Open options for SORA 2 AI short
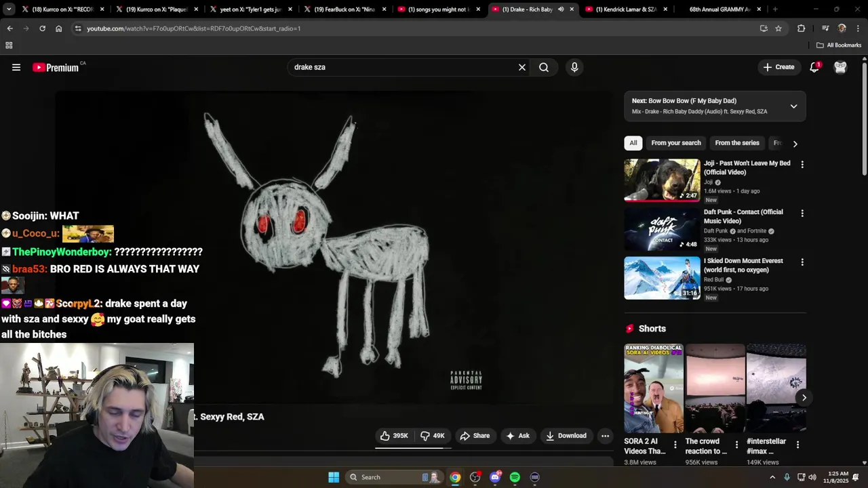Image resolution: width=868 pixels, height=488 pixels. (x=675, y=445)
